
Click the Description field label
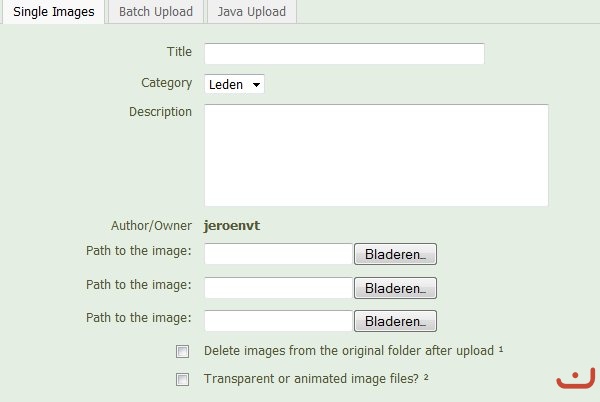(x=160, y=111)
